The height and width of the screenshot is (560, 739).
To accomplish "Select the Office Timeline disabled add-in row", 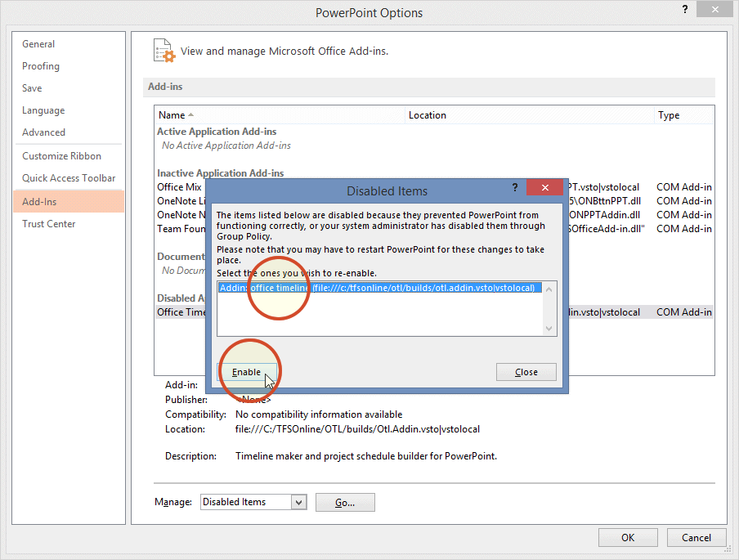I will pos(181,311).
